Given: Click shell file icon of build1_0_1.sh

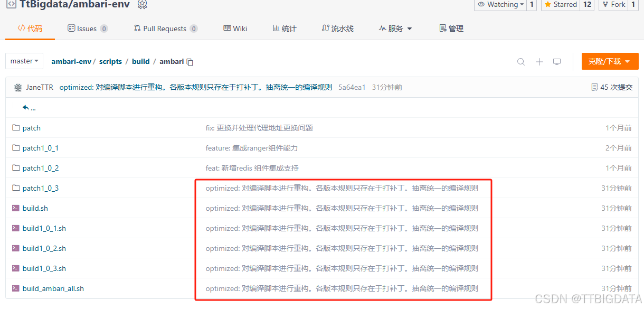Looking at the screenshot, I should [16, 228].
